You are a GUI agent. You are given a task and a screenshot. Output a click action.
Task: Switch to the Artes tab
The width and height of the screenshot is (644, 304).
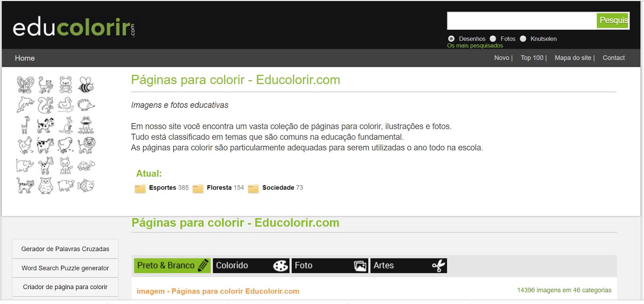pos(409,265)
